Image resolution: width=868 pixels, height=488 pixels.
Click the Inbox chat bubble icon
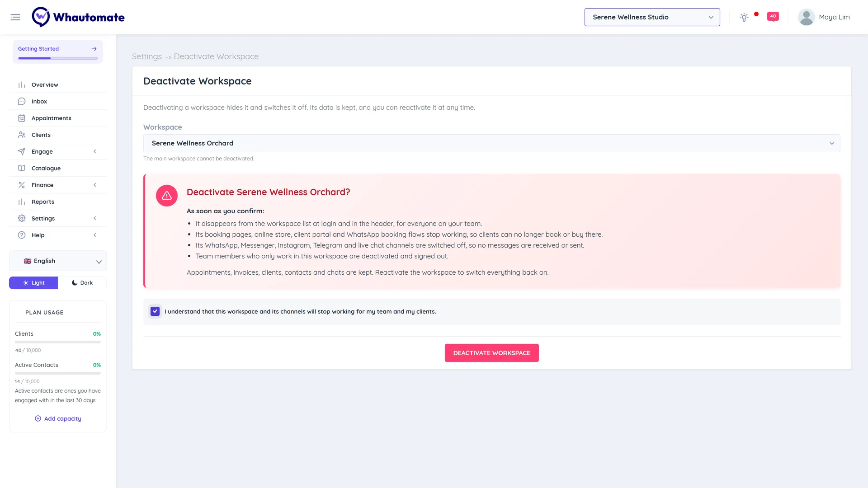pyautogui.click(x=22, y=102)
